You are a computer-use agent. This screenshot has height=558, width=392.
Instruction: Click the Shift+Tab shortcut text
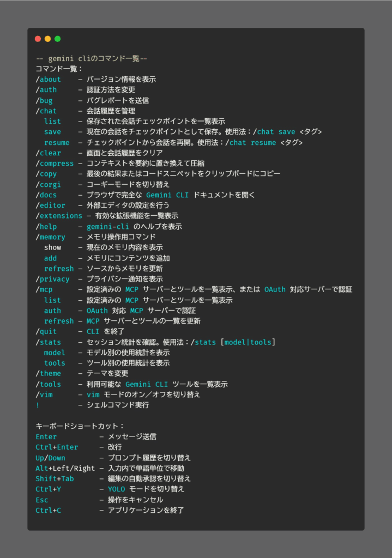(x=55, y=478)
